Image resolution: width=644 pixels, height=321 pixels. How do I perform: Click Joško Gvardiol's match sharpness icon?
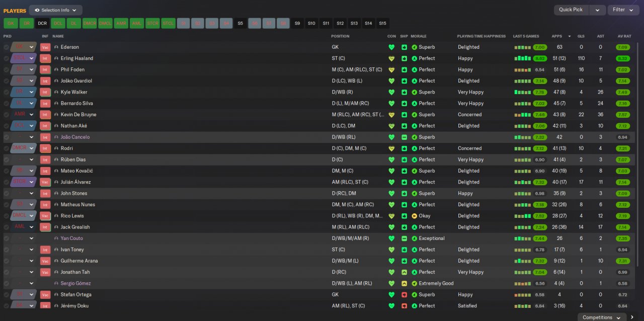coord(404,81)
